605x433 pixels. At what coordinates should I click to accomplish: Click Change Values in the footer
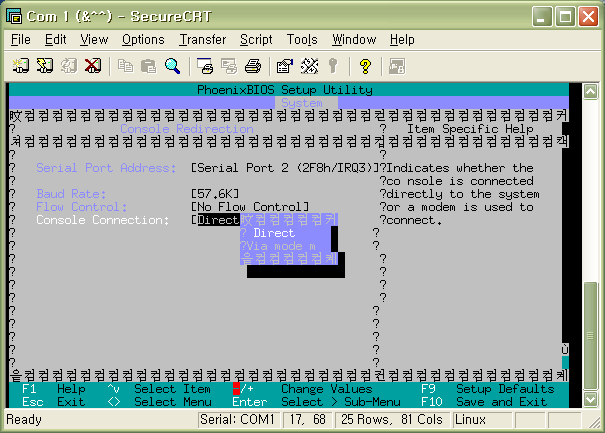pyautogui.click(x=327, y=389)
